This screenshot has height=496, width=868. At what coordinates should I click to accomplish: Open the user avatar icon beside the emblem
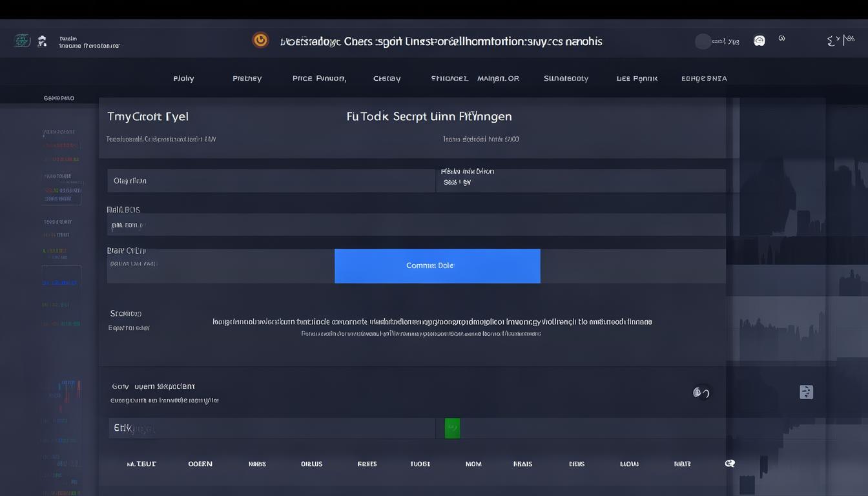pos(42,41)
